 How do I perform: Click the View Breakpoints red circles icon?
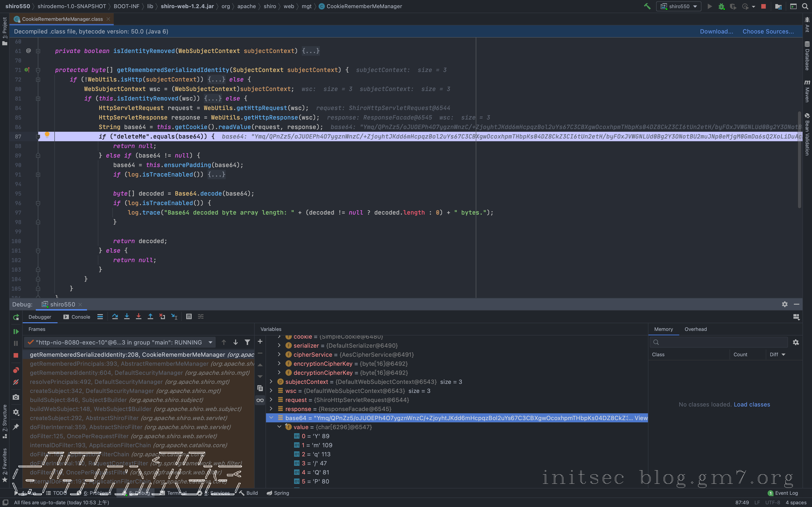pyautogui.click(x=16, y=370)
